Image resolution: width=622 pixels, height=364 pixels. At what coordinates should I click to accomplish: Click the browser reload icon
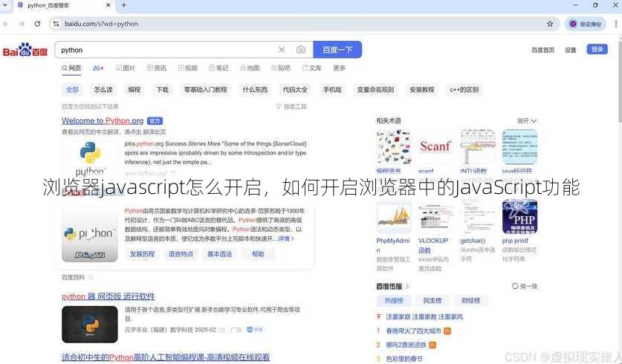[x=37, y=24]
